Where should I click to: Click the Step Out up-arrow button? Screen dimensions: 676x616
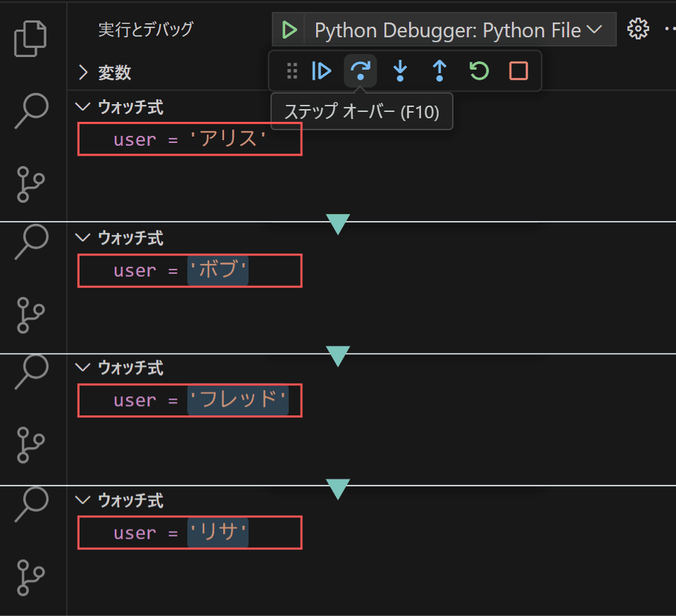click(x=439, y=70)
